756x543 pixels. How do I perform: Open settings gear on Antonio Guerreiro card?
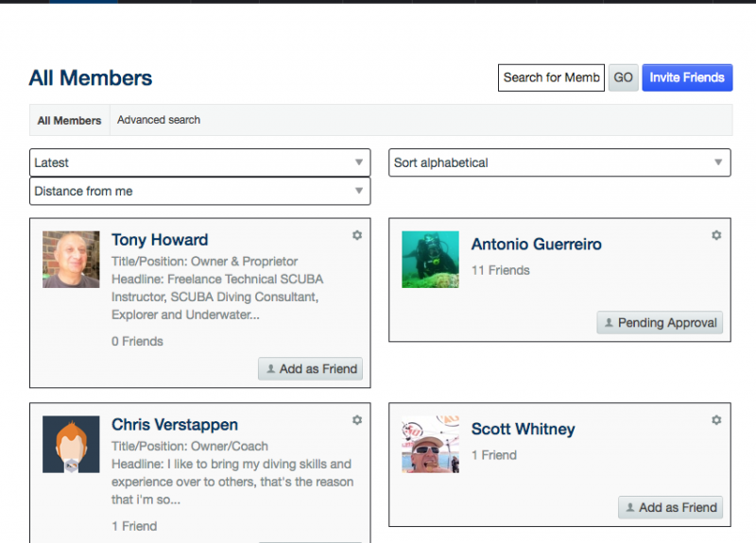[716, 235]
